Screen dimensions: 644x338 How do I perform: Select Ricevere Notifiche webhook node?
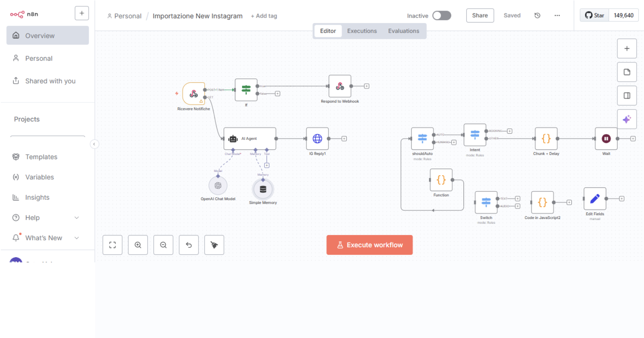[x=194, y=94]
